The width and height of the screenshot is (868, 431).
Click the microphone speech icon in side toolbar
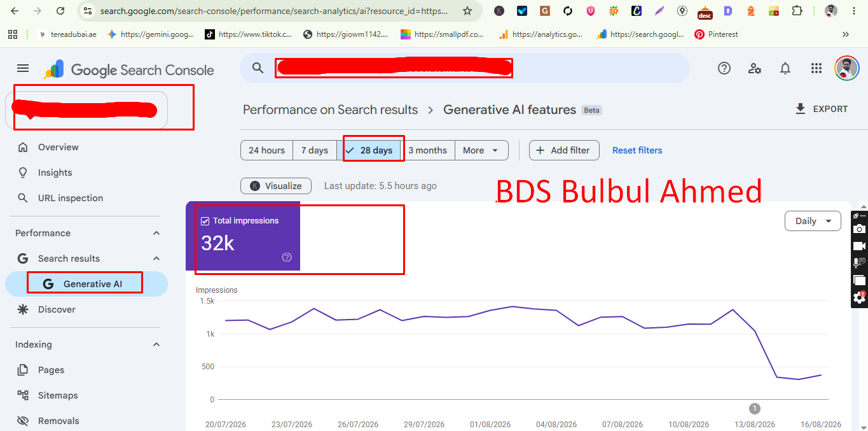(859, 262)
